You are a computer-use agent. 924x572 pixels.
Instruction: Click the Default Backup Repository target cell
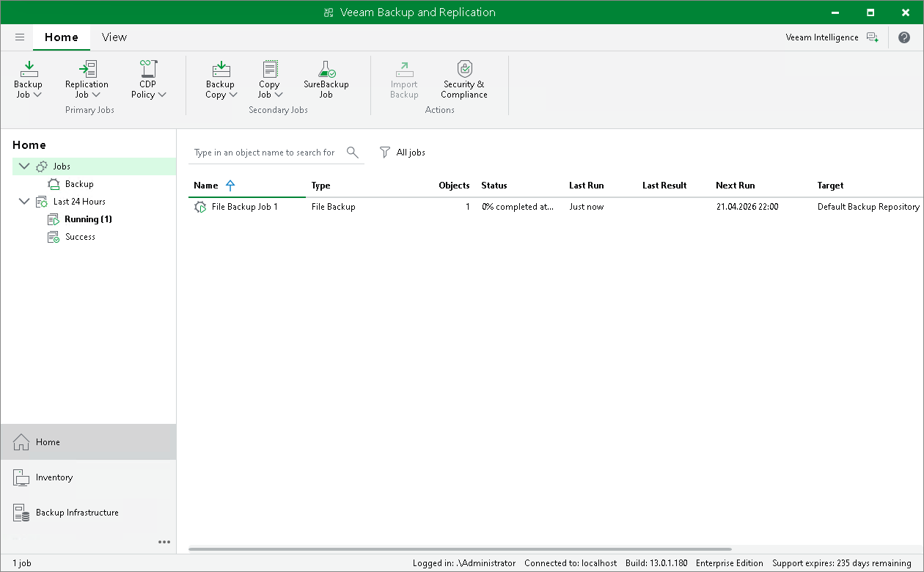pyautogui.click(x=868, y=207)
